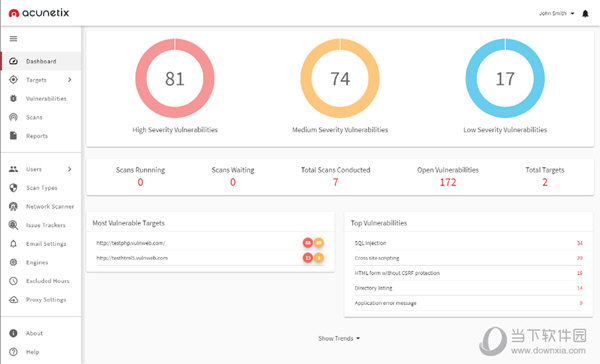Open the Scans menu item
Screen dimensions: 600x364
41,117
